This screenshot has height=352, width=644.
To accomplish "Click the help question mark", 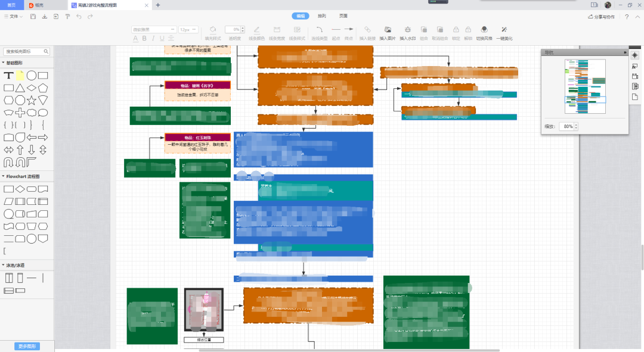I will click(627, 17).
